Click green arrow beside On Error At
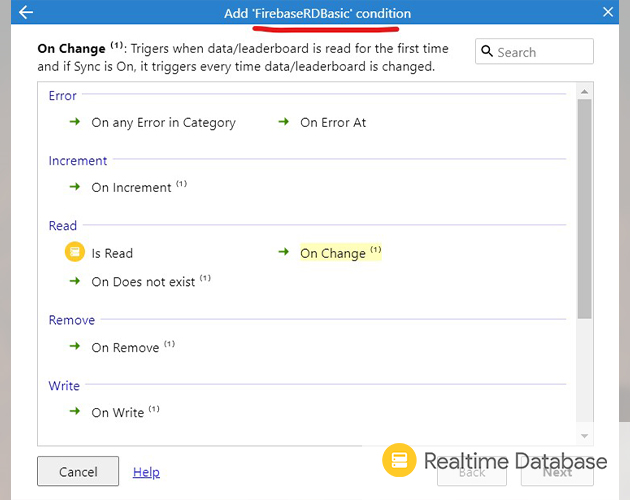Screen dimensions: 630x500 pos(284,122)
